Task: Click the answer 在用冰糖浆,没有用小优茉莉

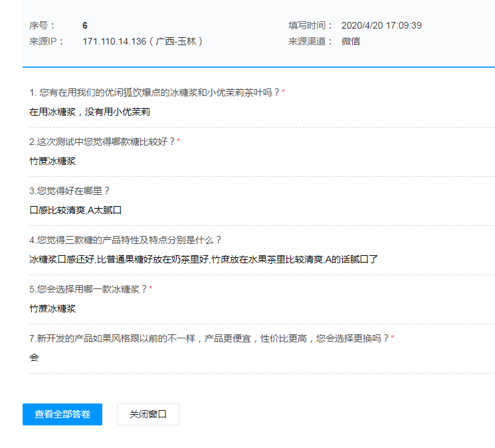Action: [90, 112]
